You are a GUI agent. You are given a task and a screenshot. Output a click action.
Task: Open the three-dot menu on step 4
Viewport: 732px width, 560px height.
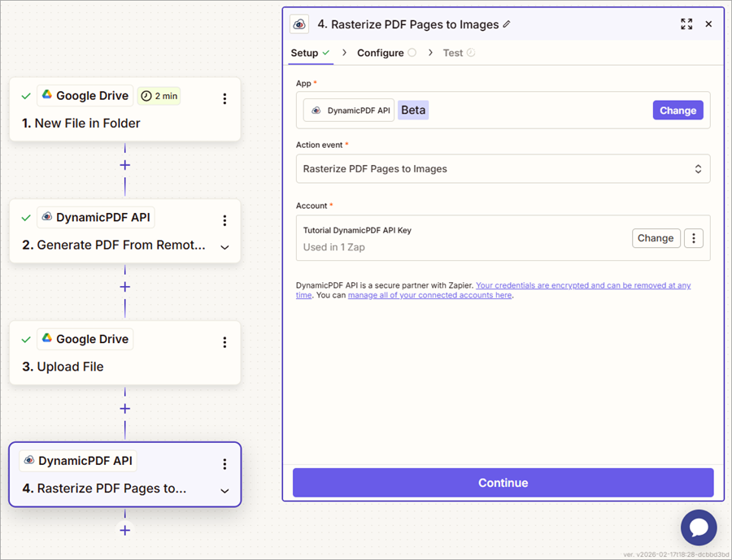[224, 464]
